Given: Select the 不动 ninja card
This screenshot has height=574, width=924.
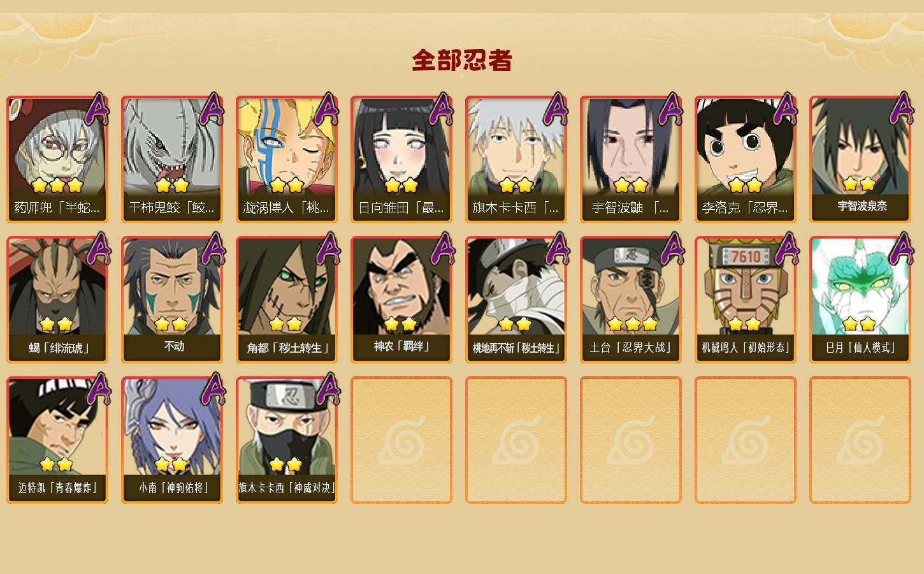Looking at the screenshot, I should pyautogui.click(x=172, y=300).
